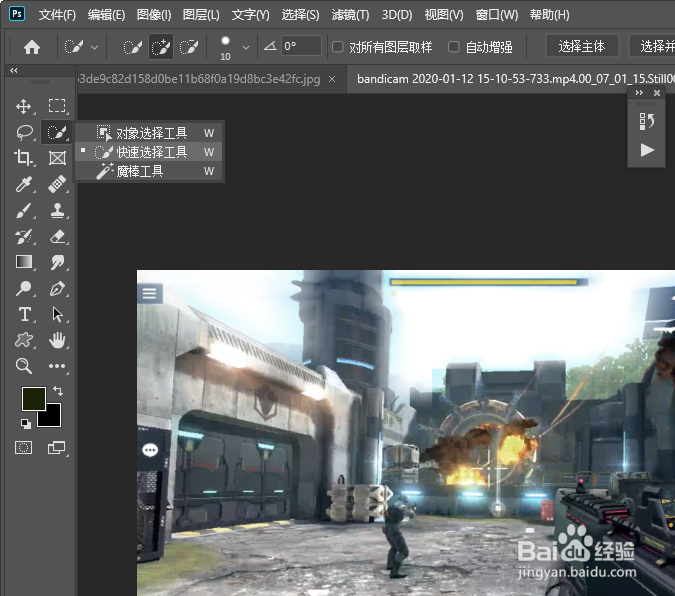Choose 魔棒工具 from flyout
The height and width of the screenshot is (596, 675).
point(149,171)
